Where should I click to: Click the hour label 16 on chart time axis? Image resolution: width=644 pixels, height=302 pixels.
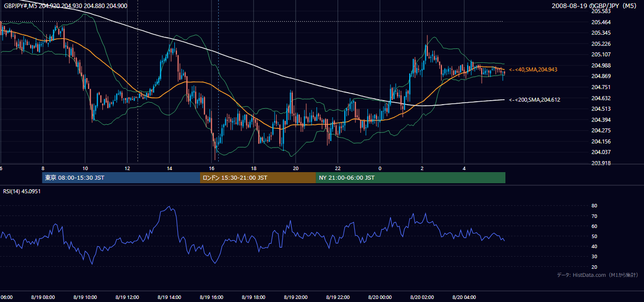point(212,169)
